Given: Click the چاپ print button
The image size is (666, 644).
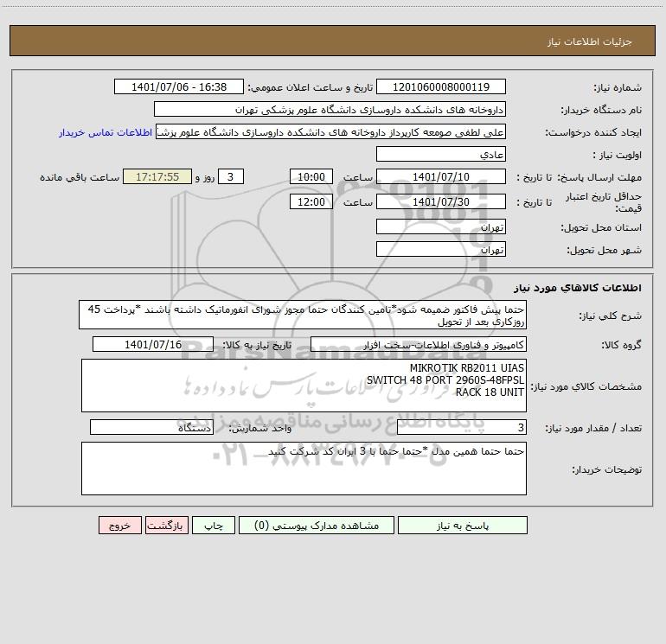Looking at the screenshot, I should coord(214,525).
